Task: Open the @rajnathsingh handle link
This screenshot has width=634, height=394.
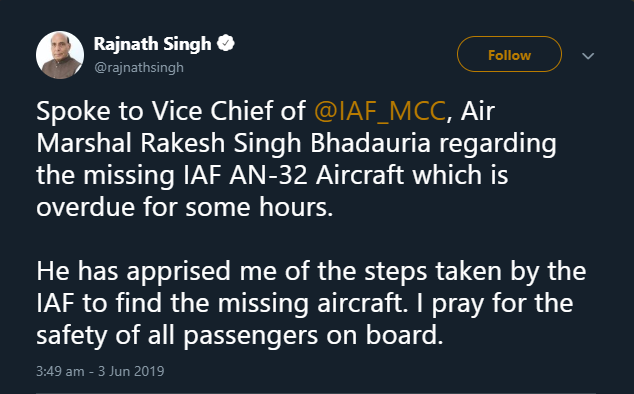Action: pos(139,67)
